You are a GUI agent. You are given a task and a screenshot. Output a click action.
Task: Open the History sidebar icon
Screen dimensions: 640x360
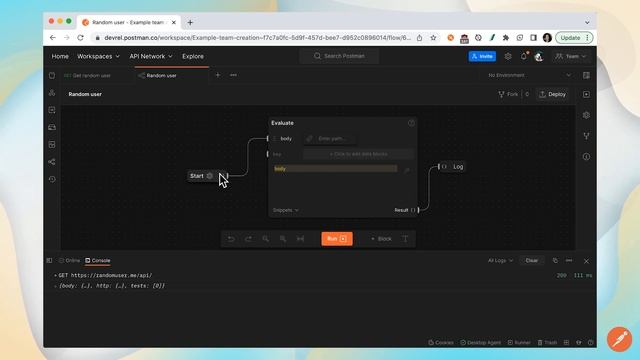click(x=52, y=179)
